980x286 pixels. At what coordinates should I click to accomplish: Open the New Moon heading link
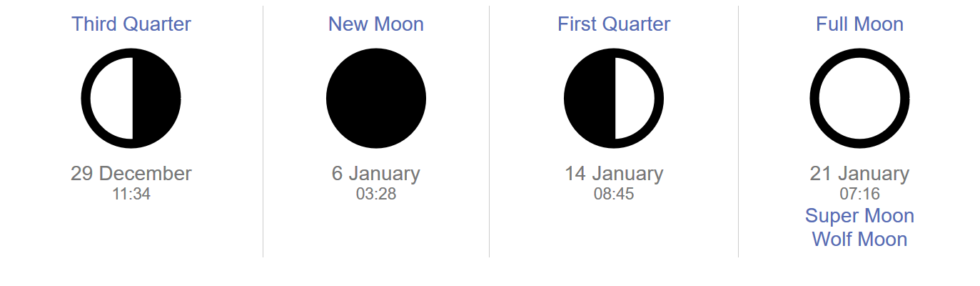point(376,24)
